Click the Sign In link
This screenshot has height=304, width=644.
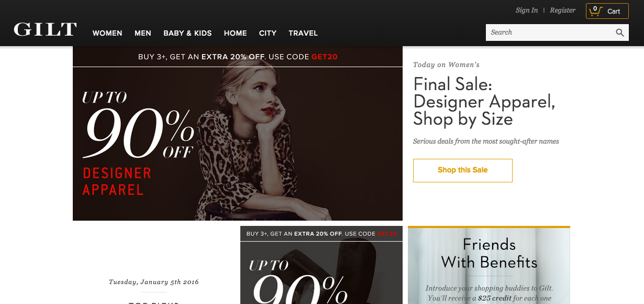pyautogui.click(x=527, y=10)
